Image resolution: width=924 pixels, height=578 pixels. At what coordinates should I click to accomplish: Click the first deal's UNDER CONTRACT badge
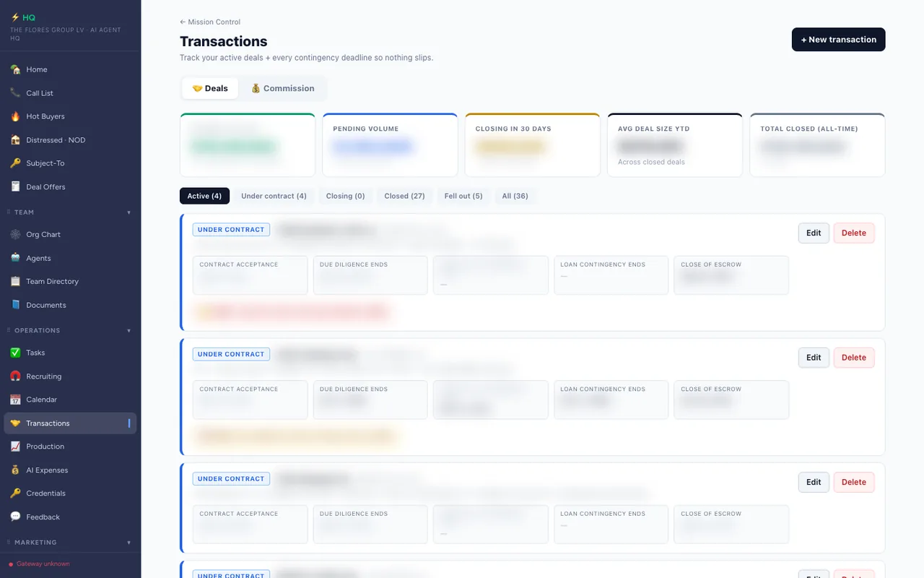tap(231, 230)
